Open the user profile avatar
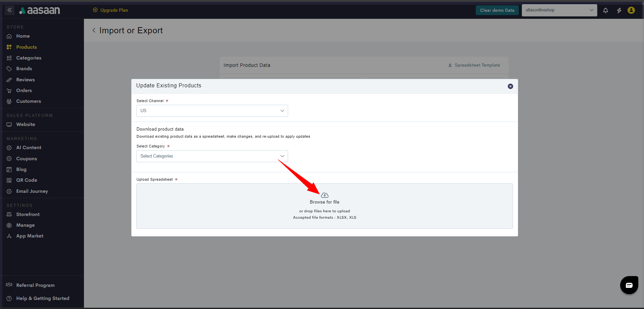The image size is (644, 309). point(631,10)
